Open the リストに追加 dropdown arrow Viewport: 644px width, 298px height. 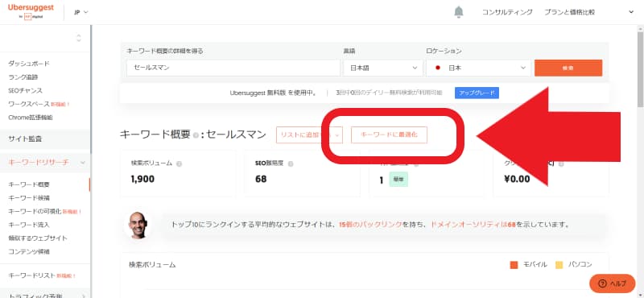click(x=337, y=135)
